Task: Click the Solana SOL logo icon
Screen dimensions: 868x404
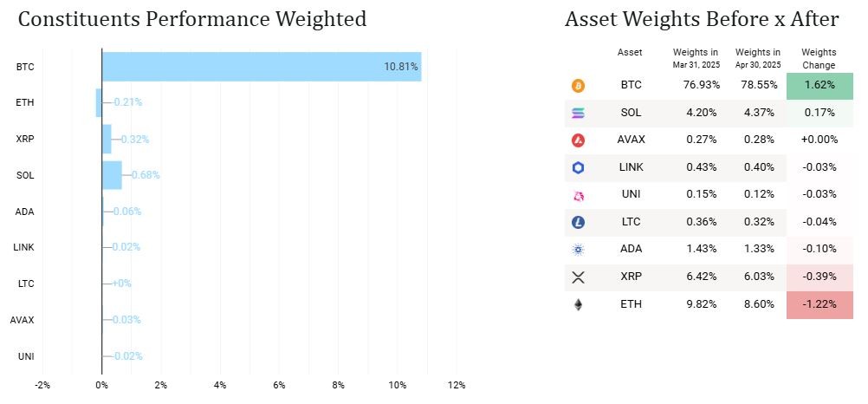Action: point(578,113)
